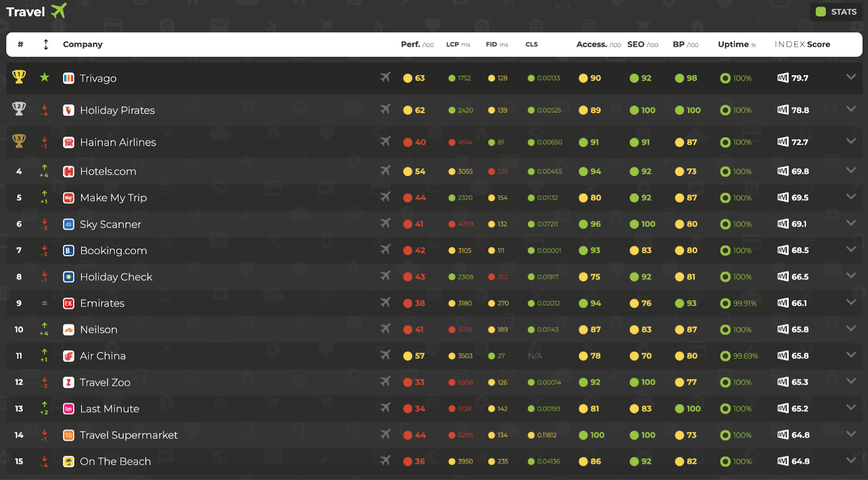
Task: Open the Hainan Airlines company name
Action: 118,142
